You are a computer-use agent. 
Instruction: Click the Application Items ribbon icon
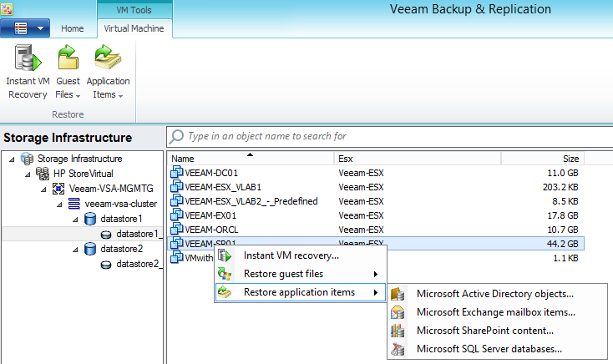[x=108, y=60]
